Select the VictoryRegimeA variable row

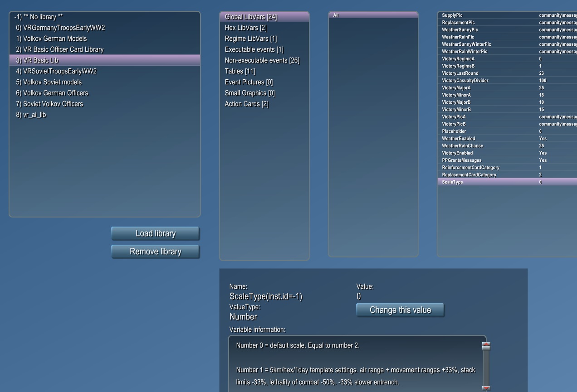508,59
